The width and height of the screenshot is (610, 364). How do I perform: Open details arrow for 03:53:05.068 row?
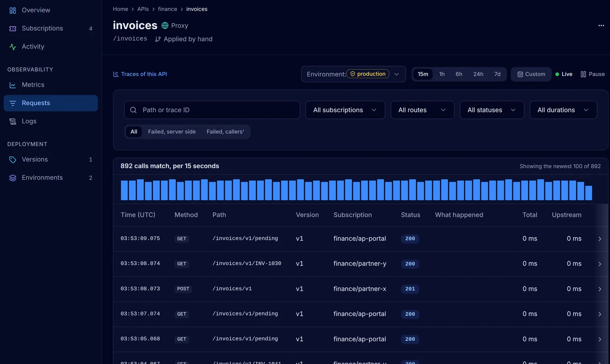click(600, 339)
